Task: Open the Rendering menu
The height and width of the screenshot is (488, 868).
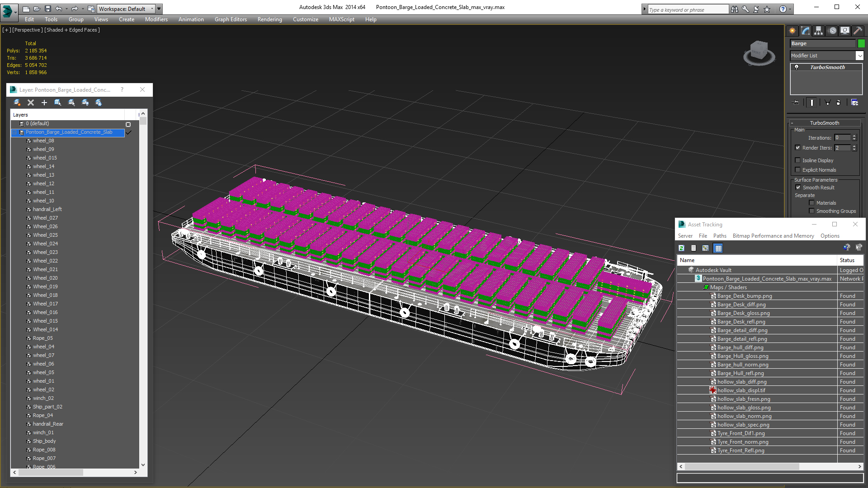Action: [269, 19]
